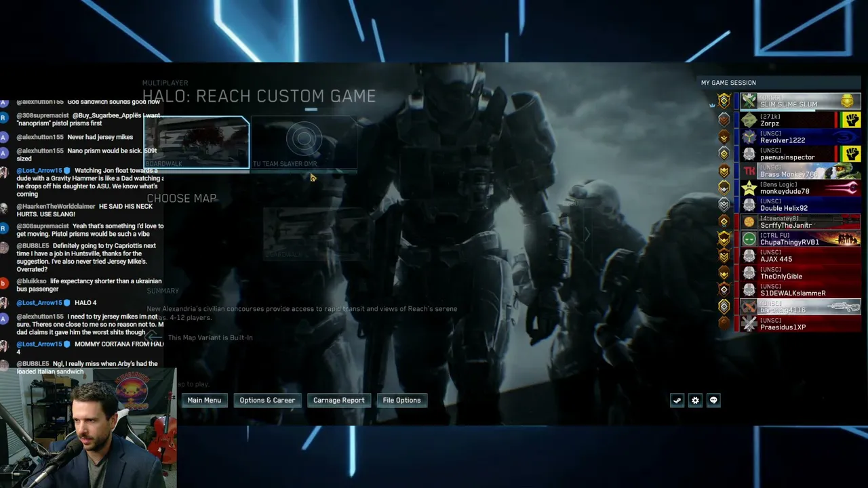The height and width of the screenshot is (488, 868).
Task: Click the emblem in SLIM SLIME SLUM's row
Action: 749,102
